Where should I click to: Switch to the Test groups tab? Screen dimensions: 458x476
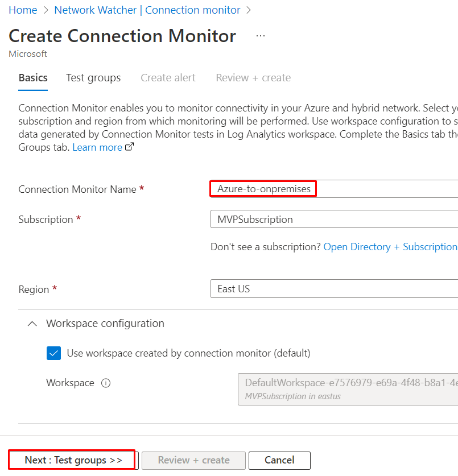click(x=93, y=78)
